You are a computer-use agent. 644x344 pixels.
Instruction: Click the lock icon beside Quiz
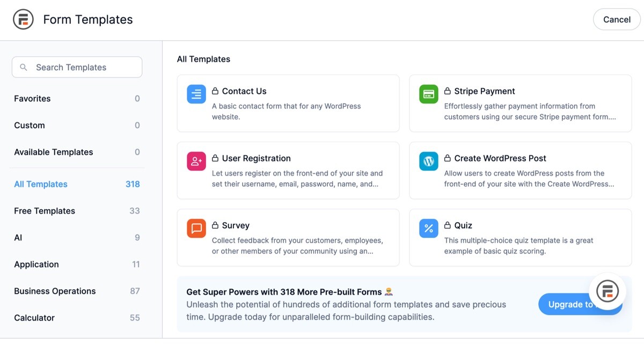tap(446, 225)
